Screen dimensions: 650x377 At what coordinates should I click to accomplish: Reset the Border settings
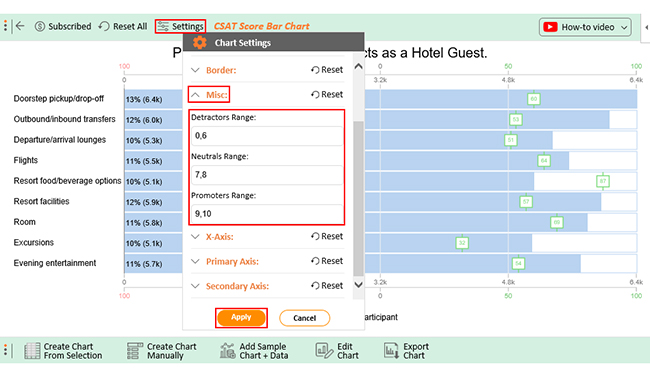pos(327,70)
